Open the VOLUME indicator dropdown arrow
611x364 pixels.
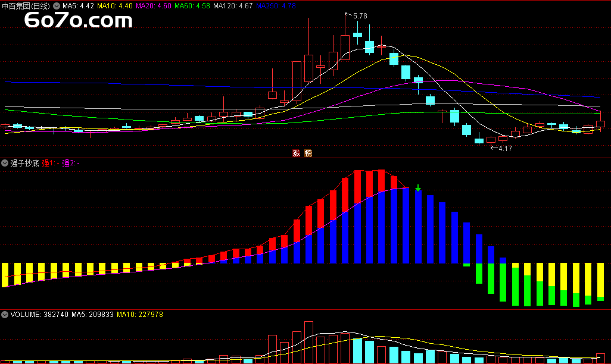coord(5,314)
